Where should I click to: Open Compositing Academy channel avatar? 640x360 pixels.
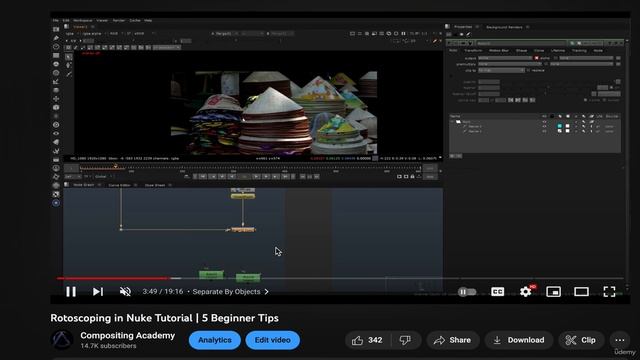pos(62,340)
